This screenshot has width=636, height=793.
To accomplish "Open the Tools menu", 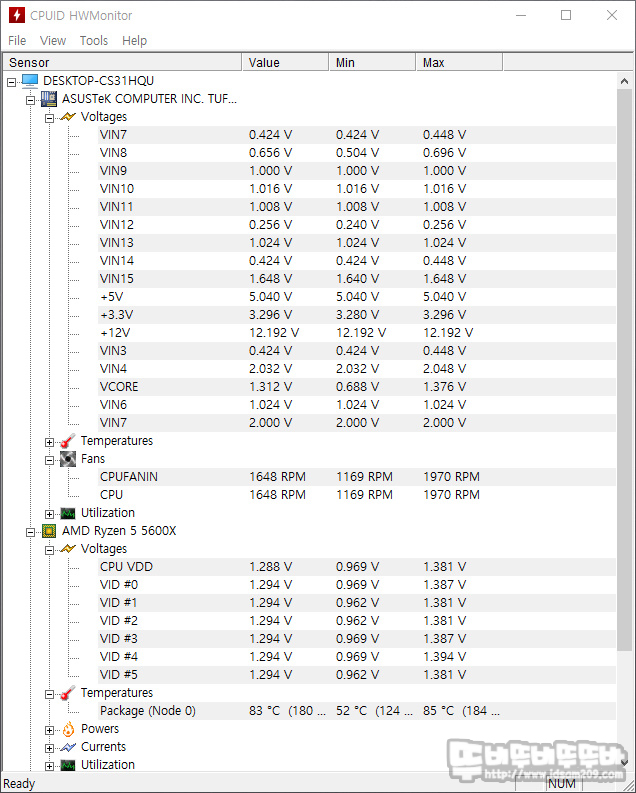I will pos(94,40).
